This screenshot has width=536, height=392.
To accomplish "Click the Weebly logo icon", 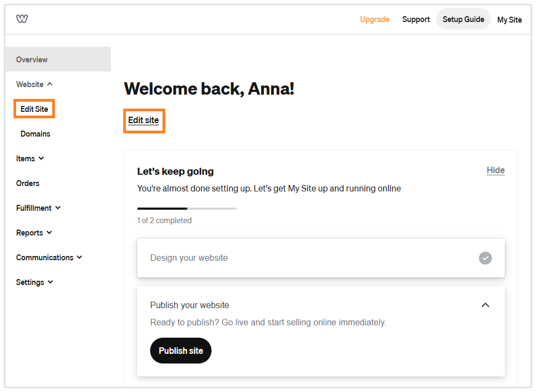I will point(22,18).
